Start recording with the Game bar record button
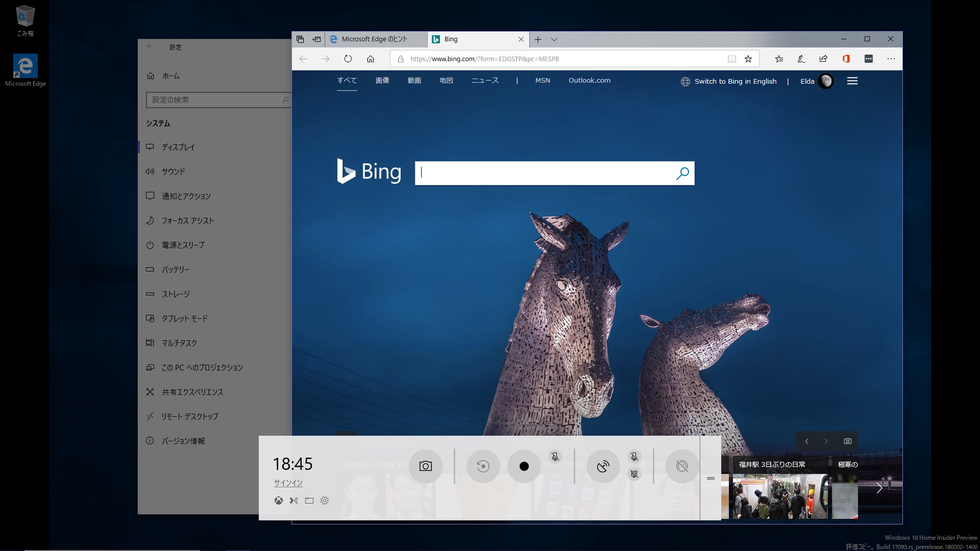The height and width of the screenshot is (551, 980). [x=524, y=466]
